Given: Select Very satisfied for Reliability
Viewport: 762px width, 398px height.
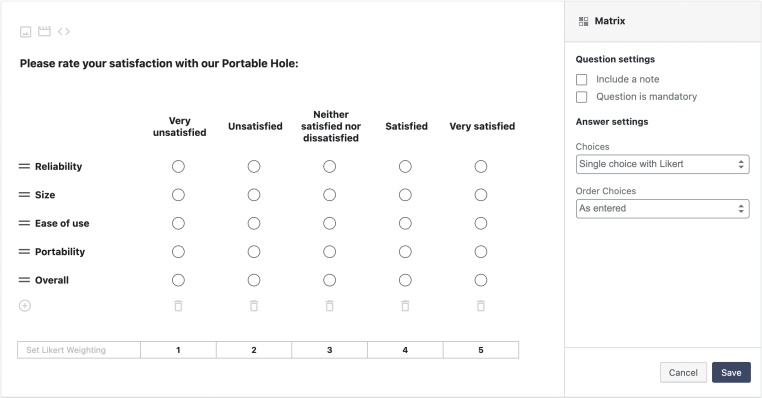Looking at the screenshot, I should point(481,167).
